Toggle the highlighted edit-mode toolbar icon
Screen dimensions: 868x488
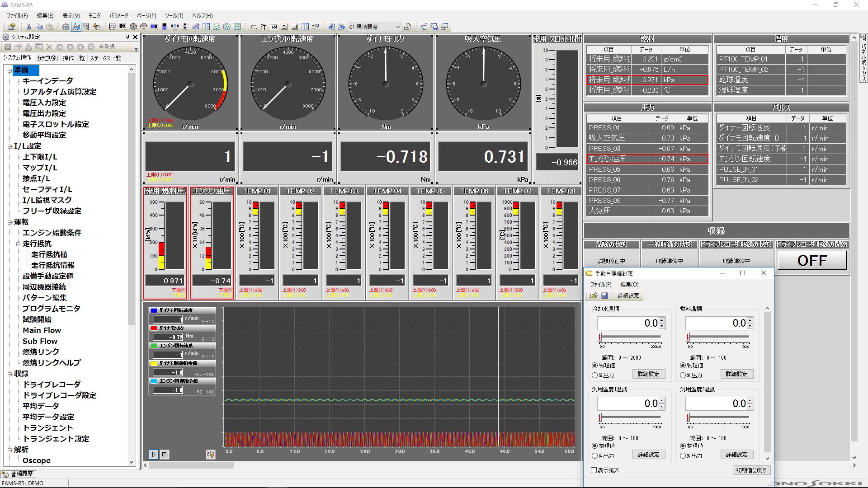coord(76,27)
